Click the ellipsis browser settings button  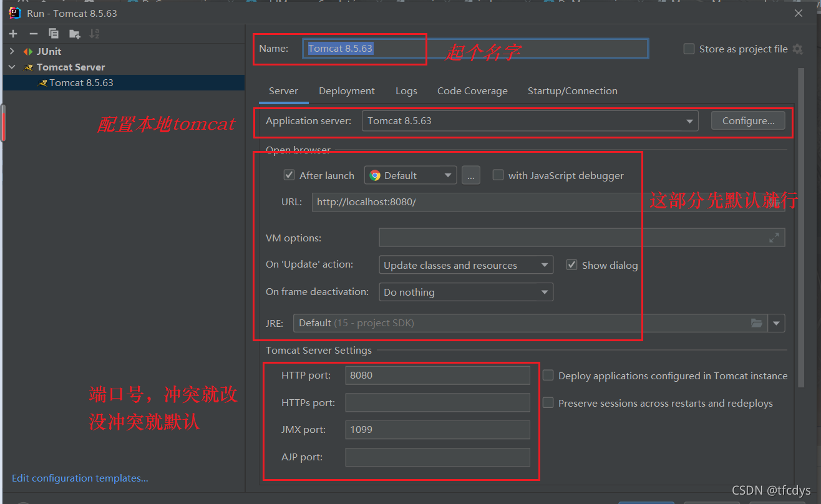[x=471, y=175]
